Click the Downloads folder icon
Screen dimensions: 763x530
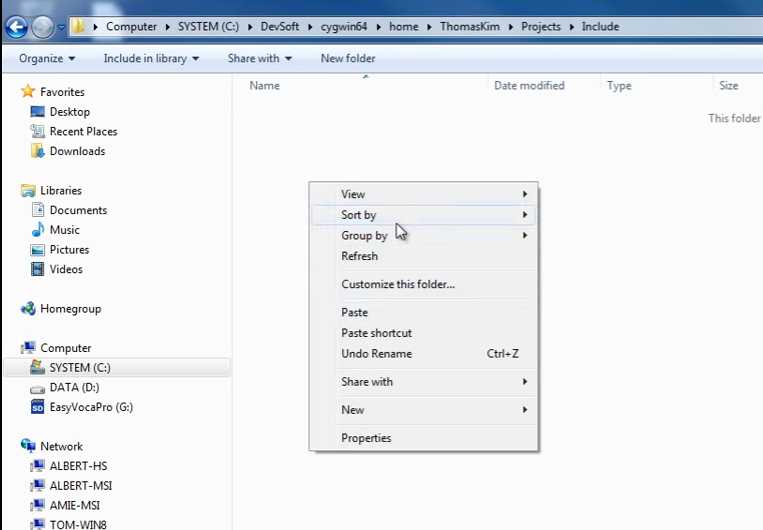point(37,151)
